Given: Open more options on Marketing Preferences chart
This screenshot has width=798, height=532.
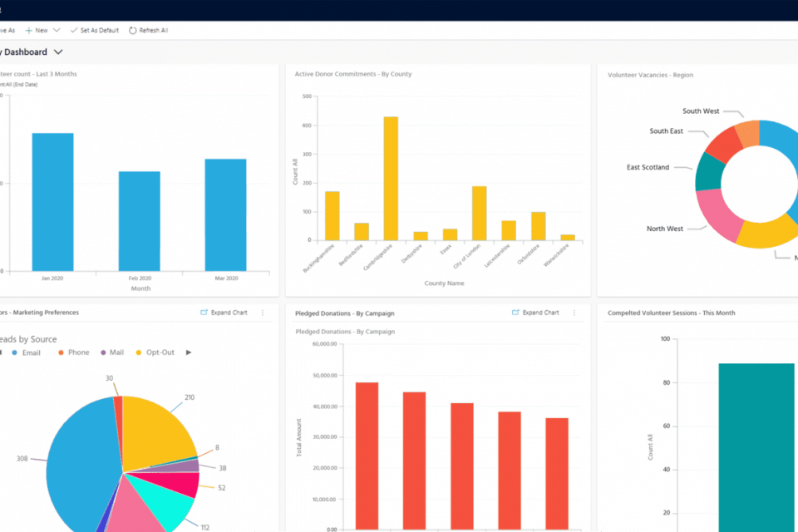Looking at the screenshot, I should (263, 313).
